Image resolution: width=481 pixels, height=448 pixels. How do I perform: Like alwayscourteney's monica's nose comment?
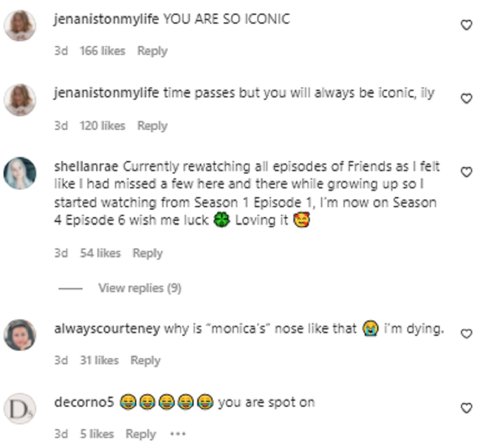point(466,334)
